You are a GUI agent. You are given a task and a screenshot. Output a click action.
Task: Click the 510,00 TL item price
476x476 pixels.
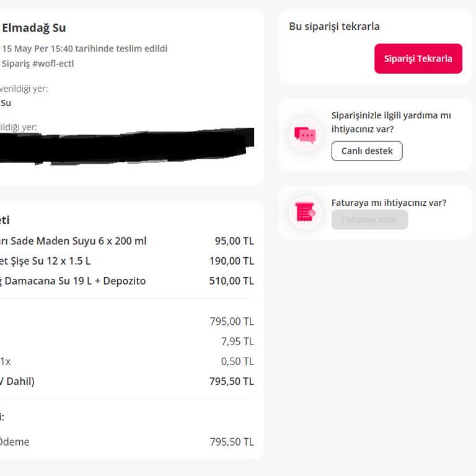click(x=232, y=281)
